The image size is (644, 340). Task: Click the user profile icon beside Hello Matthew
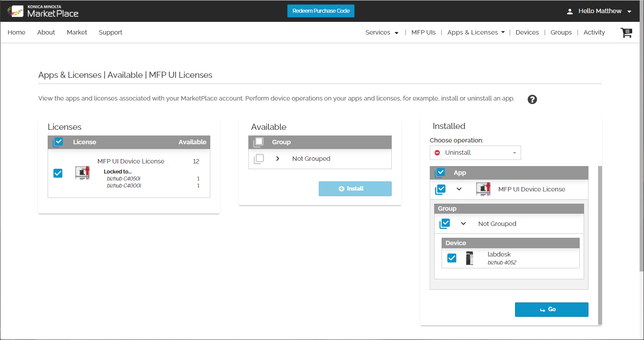click(x=570, y=11)
